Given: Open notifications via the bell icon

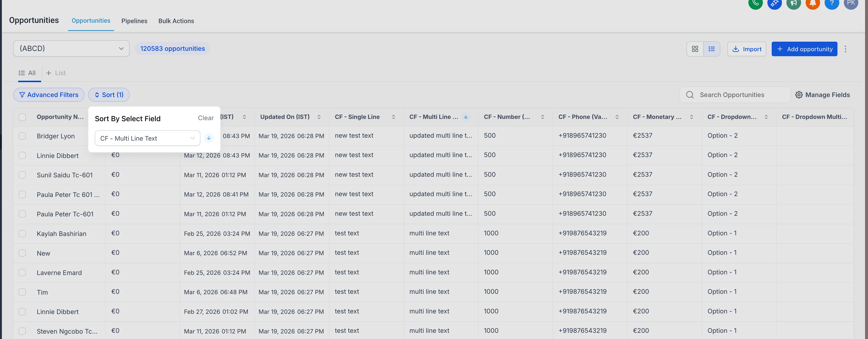Looking at the screenshot, I should point(813,4).
